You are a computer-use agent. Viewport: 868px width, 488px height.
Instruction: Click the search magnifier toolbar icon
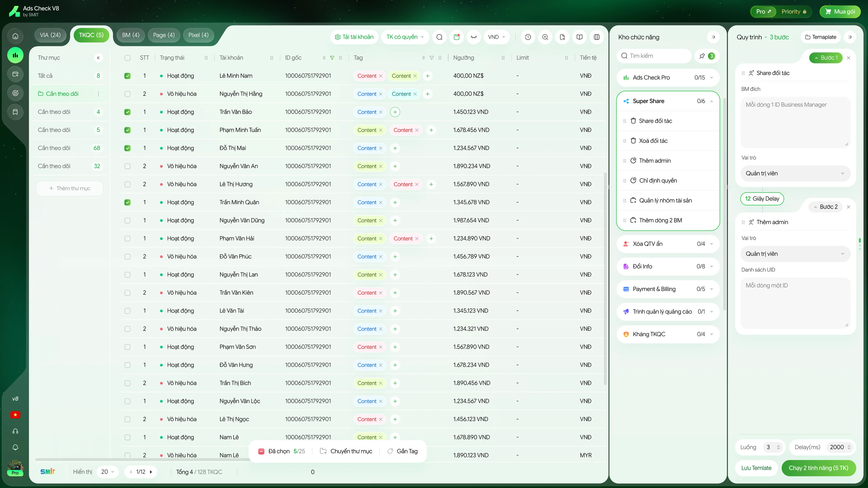(439, 37)
